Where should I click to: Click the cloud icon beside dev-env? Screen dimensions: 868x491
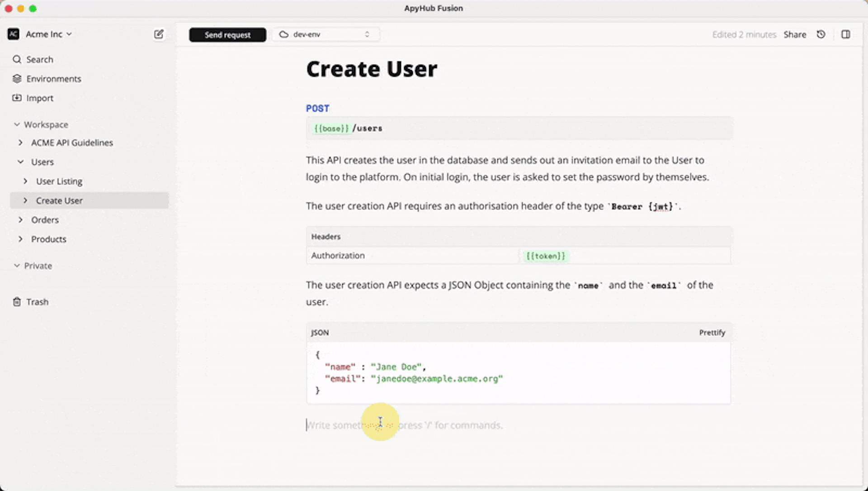pyautogui.click(x=283, y=34)
